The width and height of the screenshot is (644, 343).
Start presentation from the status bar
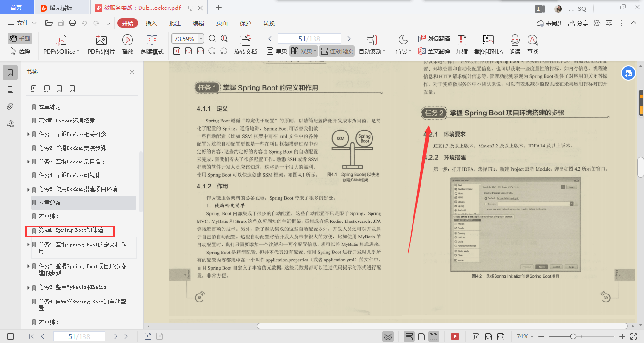[455, 336]
